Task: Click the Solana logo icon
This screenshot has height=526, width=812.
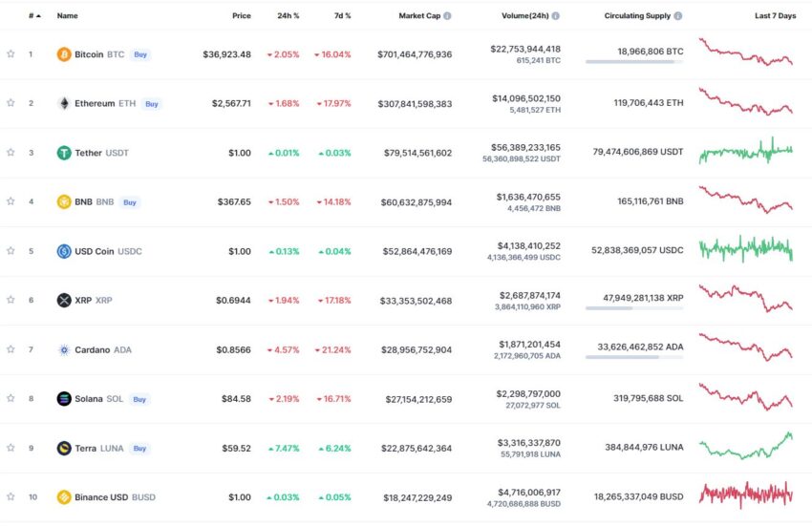Action: point(64,399)
